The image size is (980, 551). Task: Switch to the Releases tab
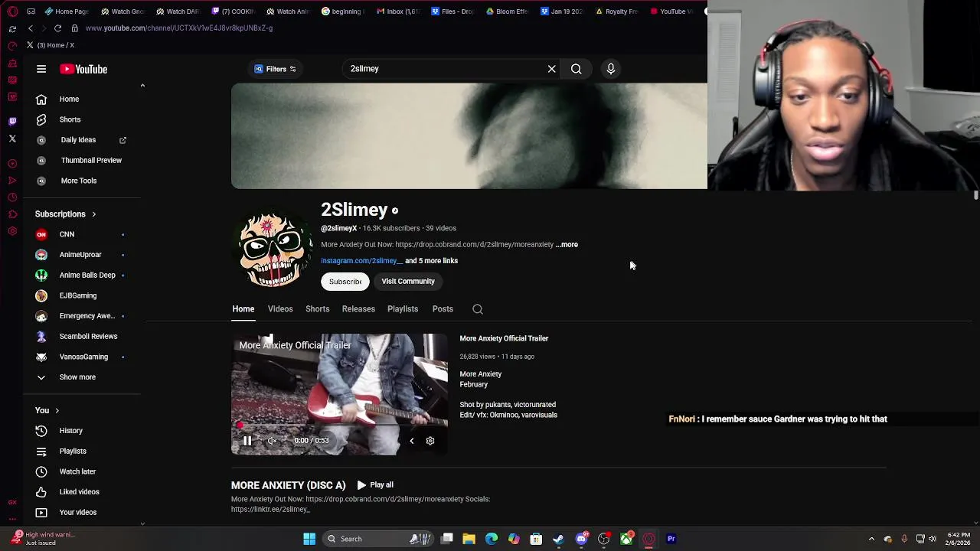[358, 309]
